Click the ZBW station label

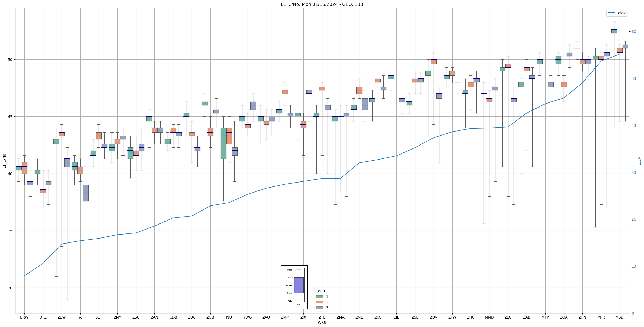62,317
